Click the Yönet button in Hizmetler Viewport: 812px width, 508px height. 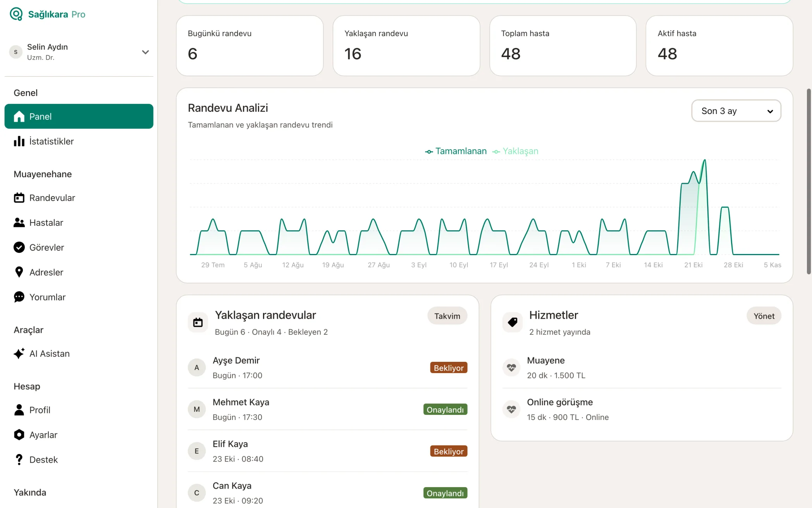764,316
